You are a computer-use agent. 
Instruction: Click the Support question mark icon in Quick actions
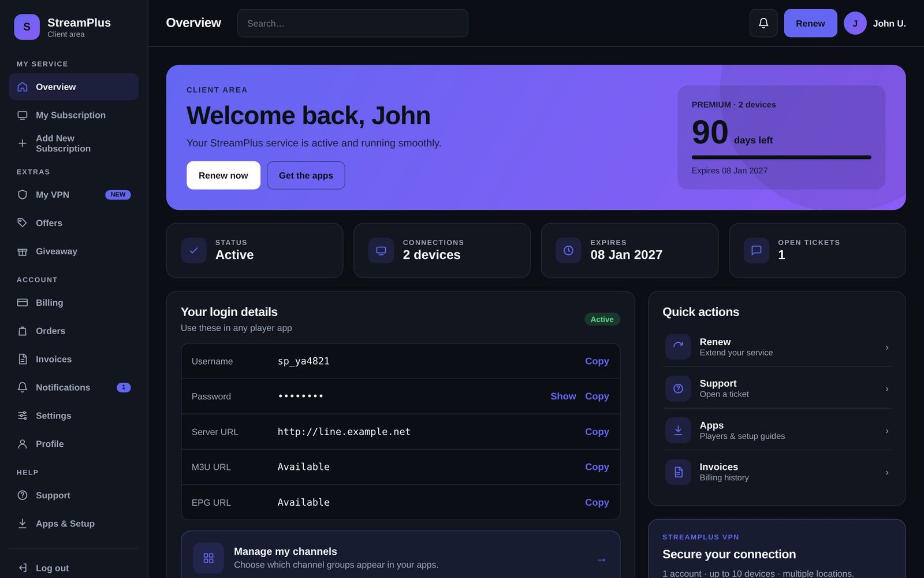[x=678, y=388]
